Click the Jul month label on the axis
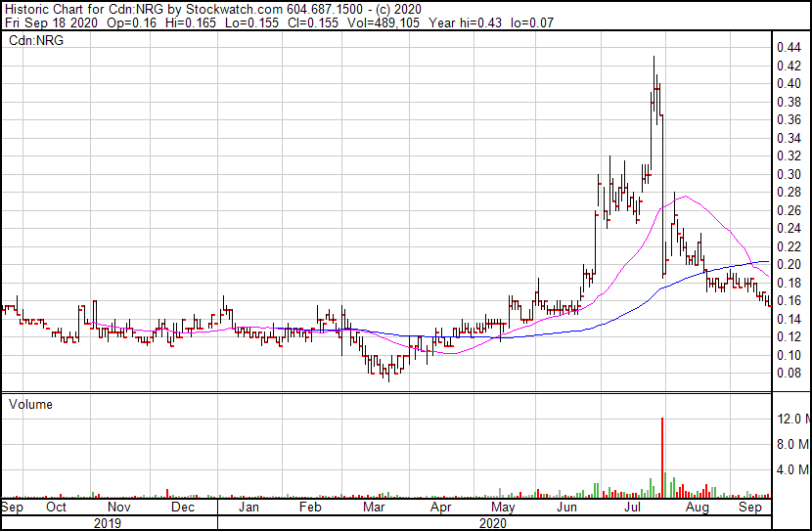Viewport: 812px width, 531px height. coord(631,507)
